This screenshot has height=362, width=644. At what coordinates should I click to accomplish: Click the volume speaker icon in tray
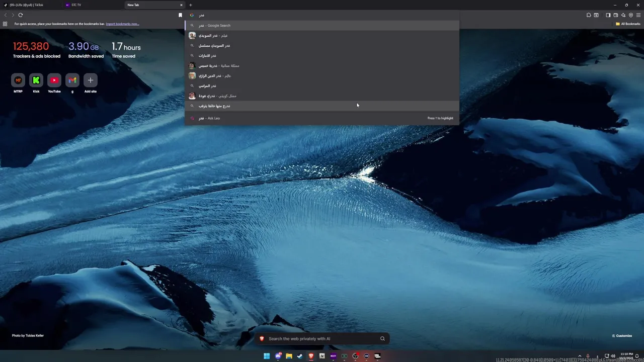[x=613, y=356]
